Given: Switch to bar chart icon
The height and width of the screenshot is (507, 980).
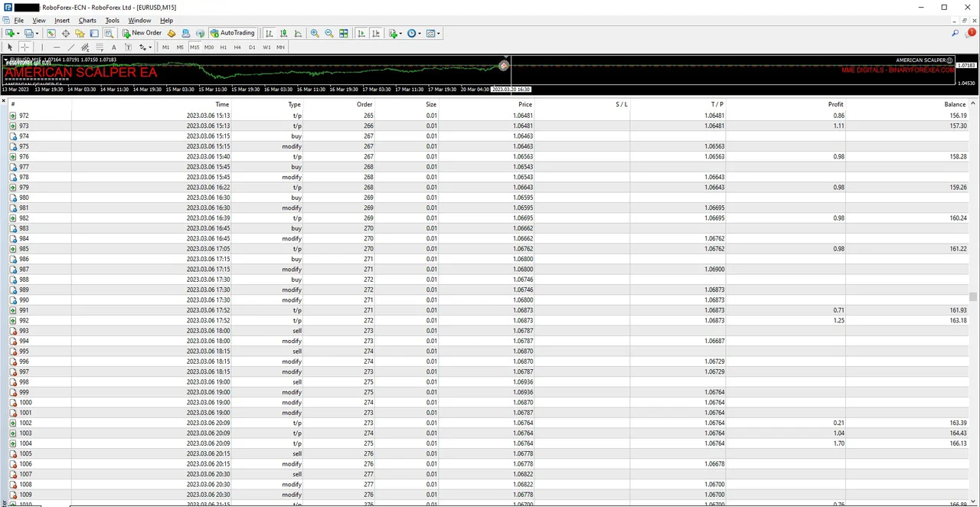Looking at the screenshot, I should [269, 33].
